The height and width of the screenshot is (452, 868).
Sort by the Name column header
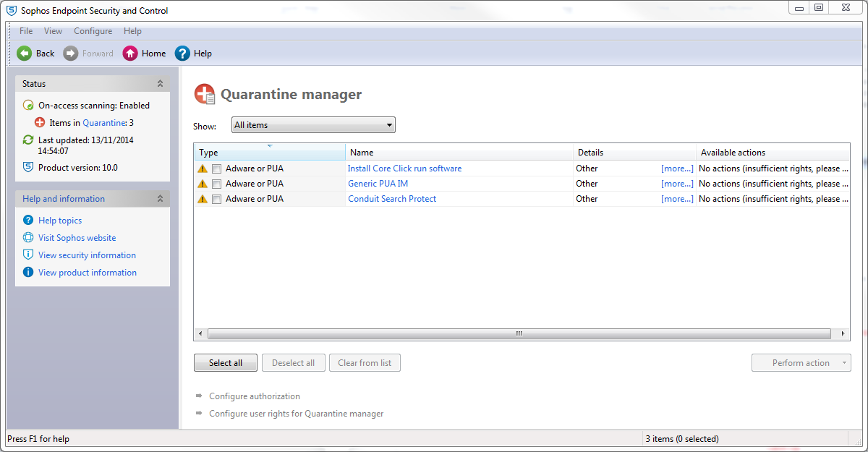coord(459,153)
